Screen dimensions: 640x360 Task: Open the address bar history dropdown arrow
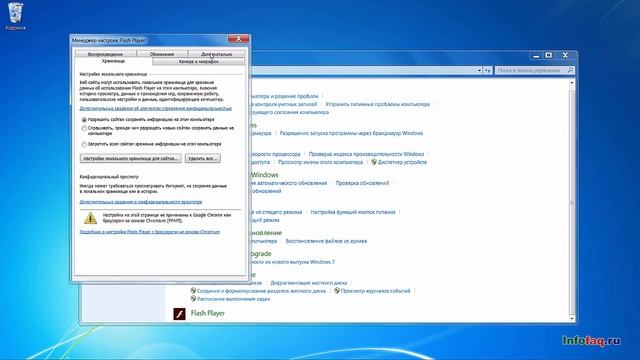479,70
